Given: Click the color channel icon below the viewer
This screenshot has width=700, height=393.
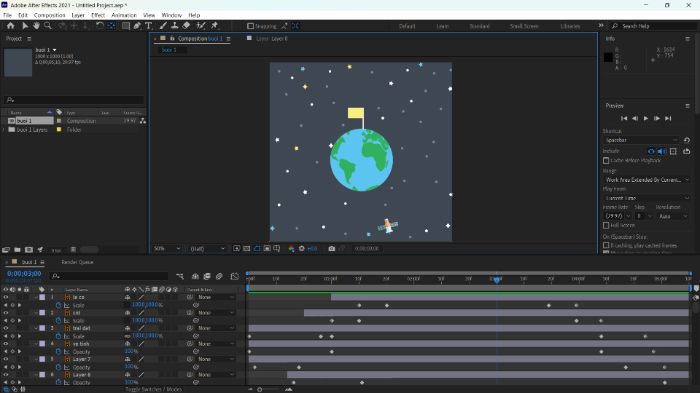Looking at the screenshot, I should [291, 248].
